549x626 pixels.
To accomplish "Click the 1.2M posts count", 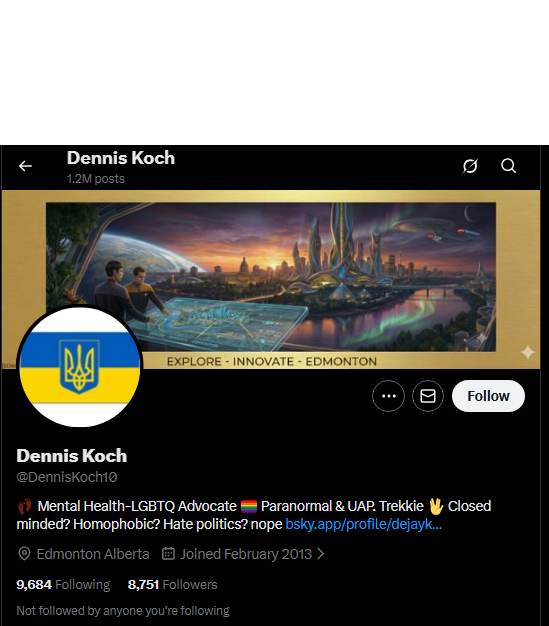I will tap(96, 179).
